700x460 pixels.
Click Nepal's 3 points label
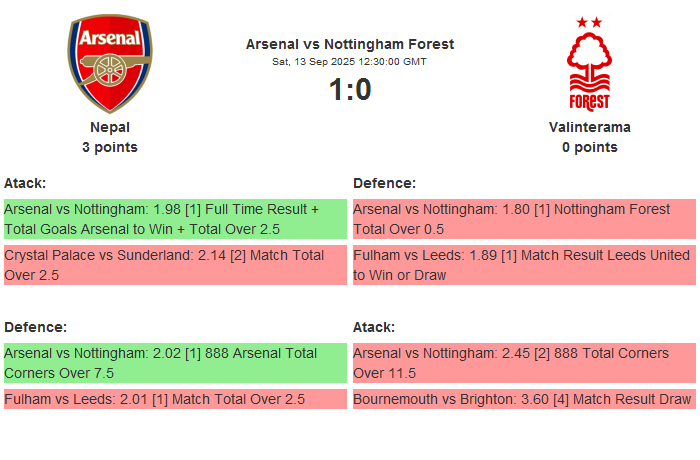point(110,147)
